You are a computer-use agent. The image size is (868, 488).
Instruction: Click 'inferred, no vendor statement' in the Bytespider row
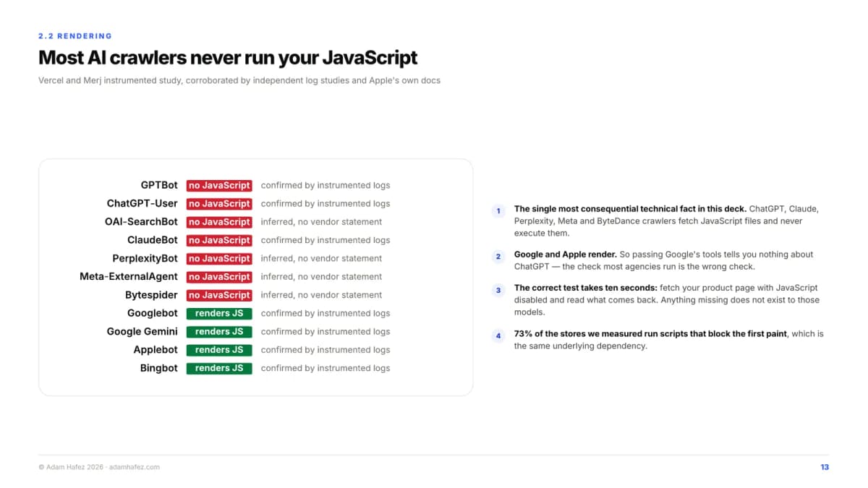coord(322,295)
